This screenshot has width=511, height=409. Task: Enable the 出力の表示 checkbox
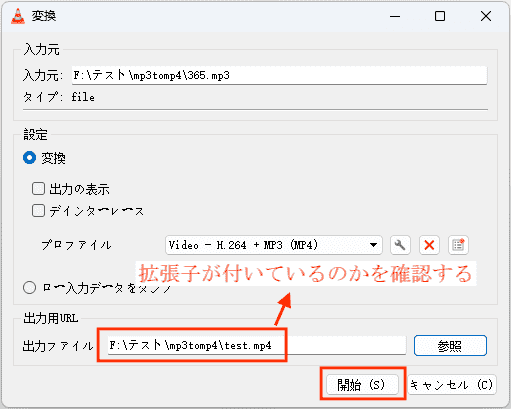(x=38, y=188)
